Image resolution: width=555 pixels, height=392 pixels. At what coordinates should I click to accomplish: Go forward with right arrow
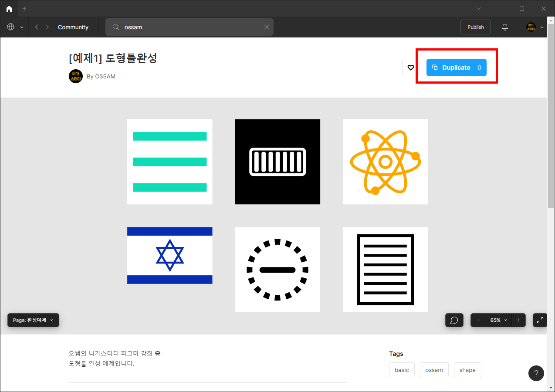pyautogui.click(x=47, y=27)
